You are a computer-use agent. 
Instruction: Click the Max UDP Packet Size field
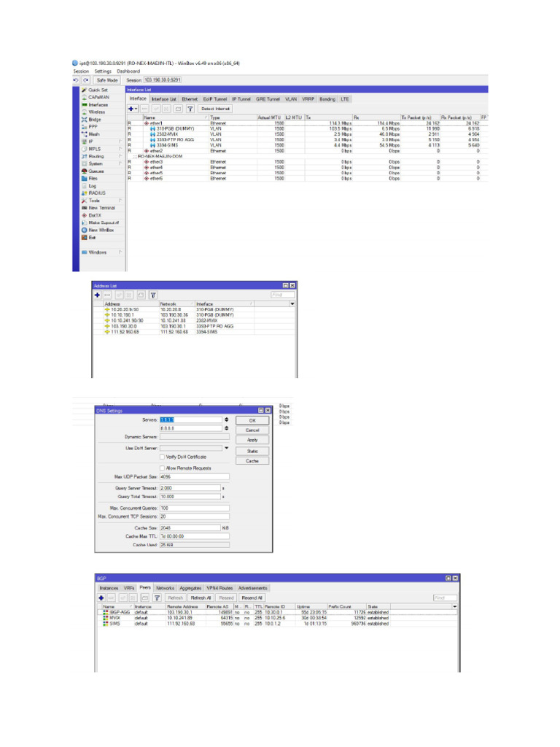coord(194,477)
